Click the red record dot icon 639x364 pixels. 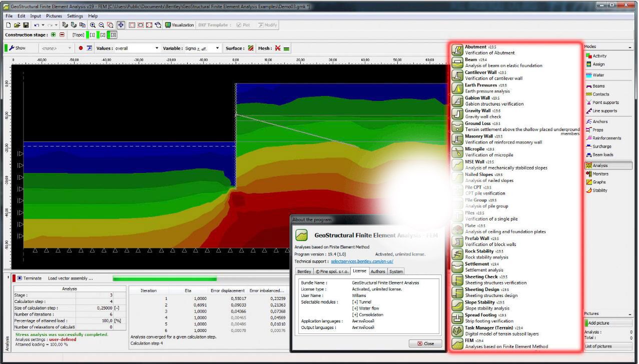[81, 48]
